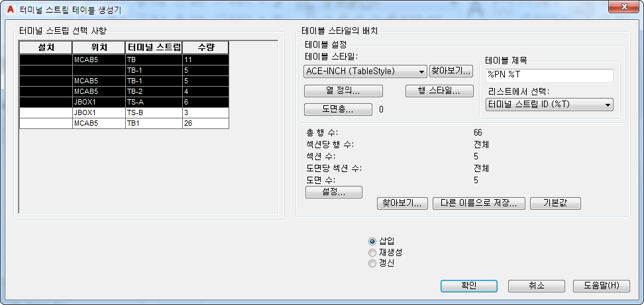Click the 기본값 defaults button
The height and width of the screenshot is (305, 644).
[x=555, y=203]
